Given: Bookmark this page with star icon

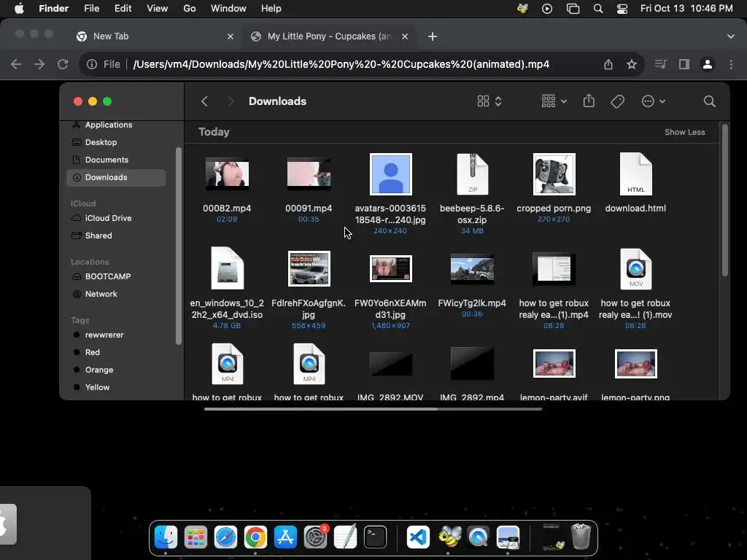Looking at the screenshot, I should click(x=632, y=64).
